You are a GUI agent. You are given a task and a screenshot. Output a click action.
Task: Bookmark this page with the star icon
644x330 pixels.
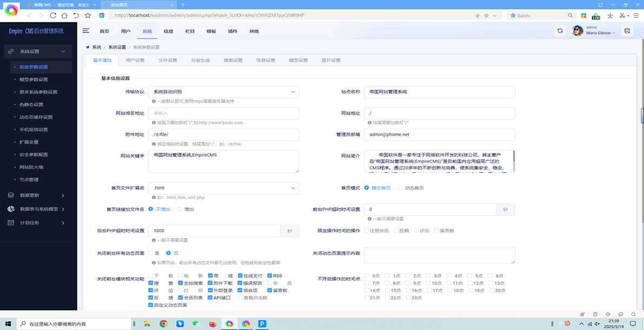(x=88, y=15)
